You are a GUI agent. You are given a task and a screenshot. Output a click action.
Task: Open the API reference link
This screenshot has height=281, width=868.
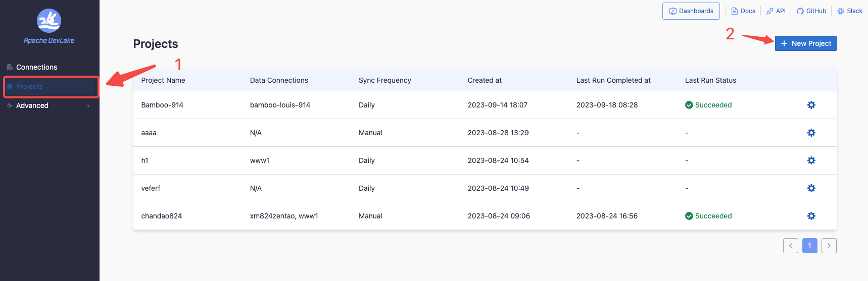click(776, 11)
